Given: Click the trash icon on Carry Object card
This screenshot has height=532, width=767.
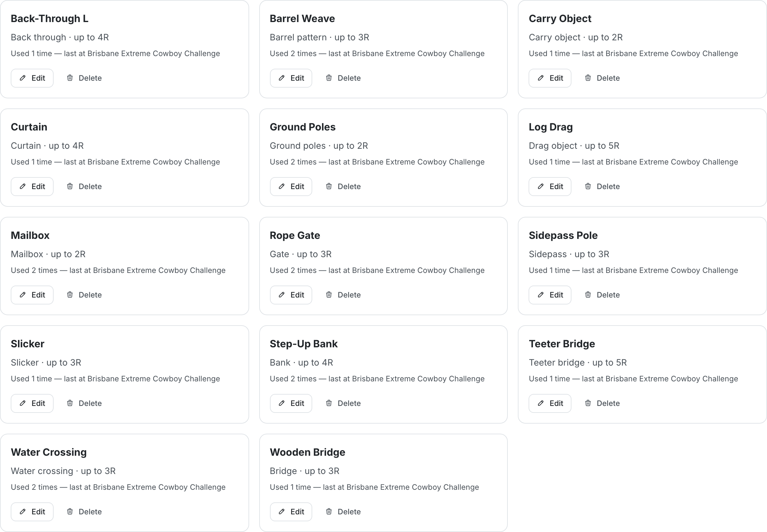Looking at the screenshot, I should click(x=588, y=78).
